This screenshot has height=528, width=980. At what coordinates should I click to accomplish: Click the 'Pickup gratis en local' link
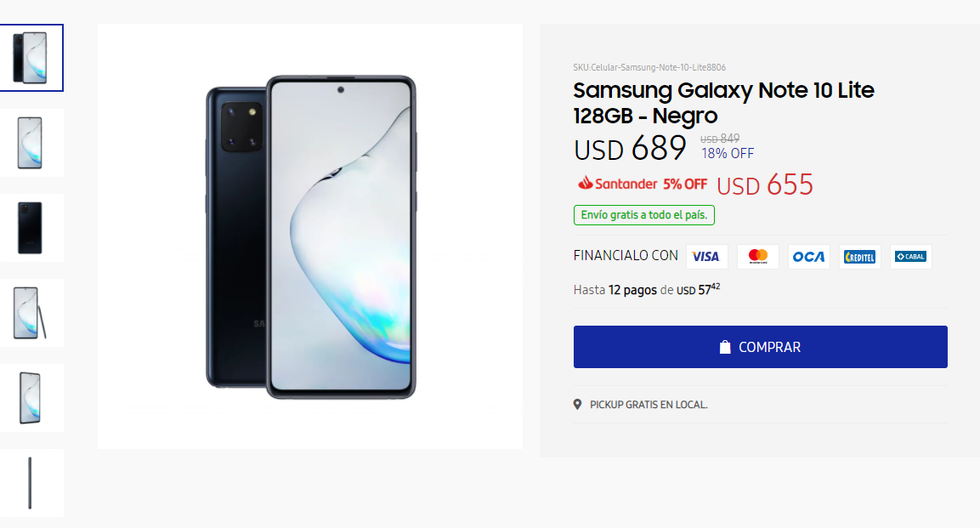[x=649, y=405]
